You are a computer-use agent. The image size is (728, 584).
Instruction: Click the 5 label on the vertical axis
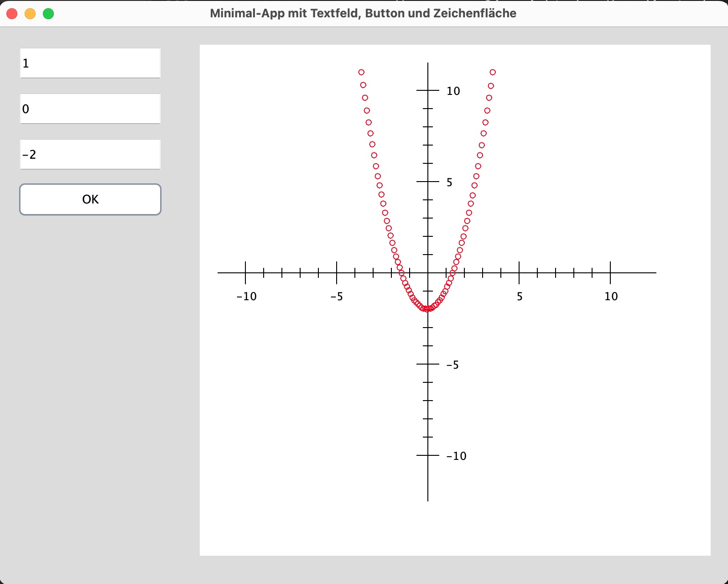click(x=449, y=182)
